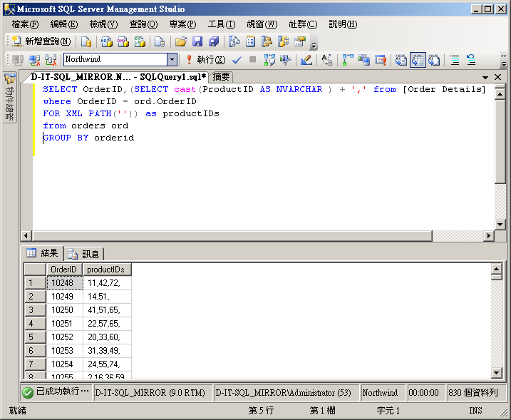Screen dimensions: 511x420
Task: Click the results grid scroll down arrow
Action: 496,373
